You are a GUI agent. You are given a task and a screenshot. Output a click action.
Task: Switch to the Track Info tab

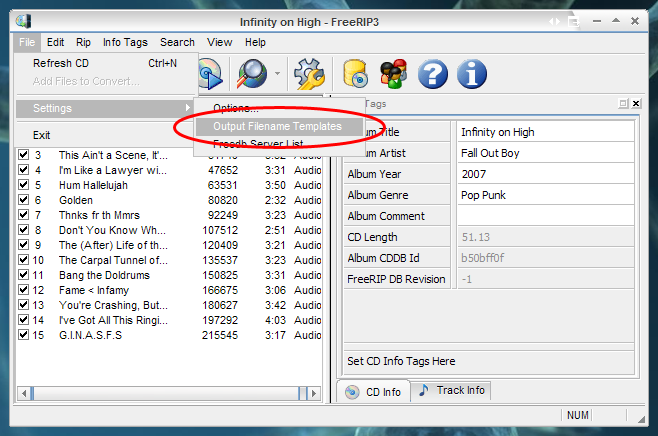[x=451, y=391]
